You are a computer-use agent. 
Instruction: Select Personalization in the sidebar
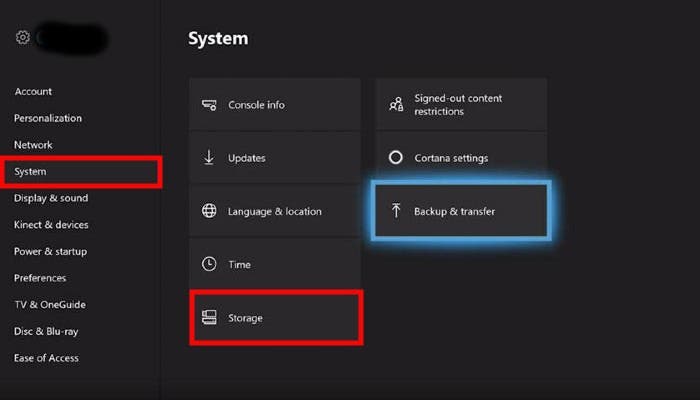(48, 118)
